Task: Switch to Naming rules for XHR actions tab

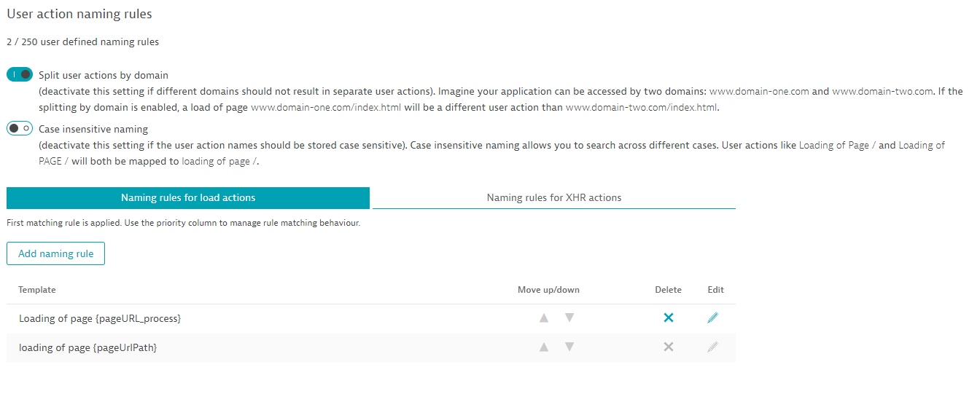Action: [x=553, y=197]
